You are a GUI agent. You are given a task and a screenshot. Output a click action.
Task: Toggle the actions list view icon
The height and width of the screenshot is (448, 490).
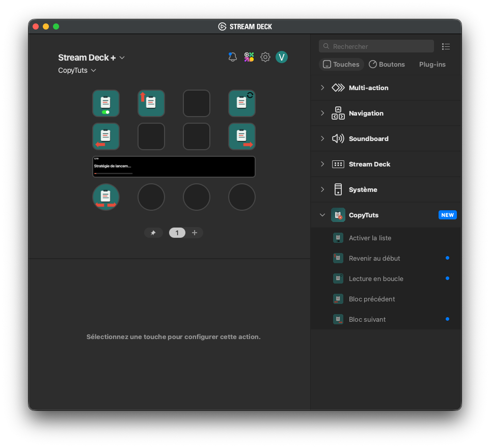446,46
